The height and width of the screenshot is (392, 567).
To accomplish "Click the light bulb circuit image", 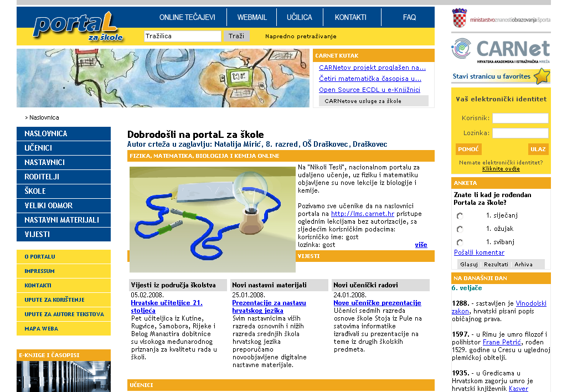I will [x=212, y=219].
